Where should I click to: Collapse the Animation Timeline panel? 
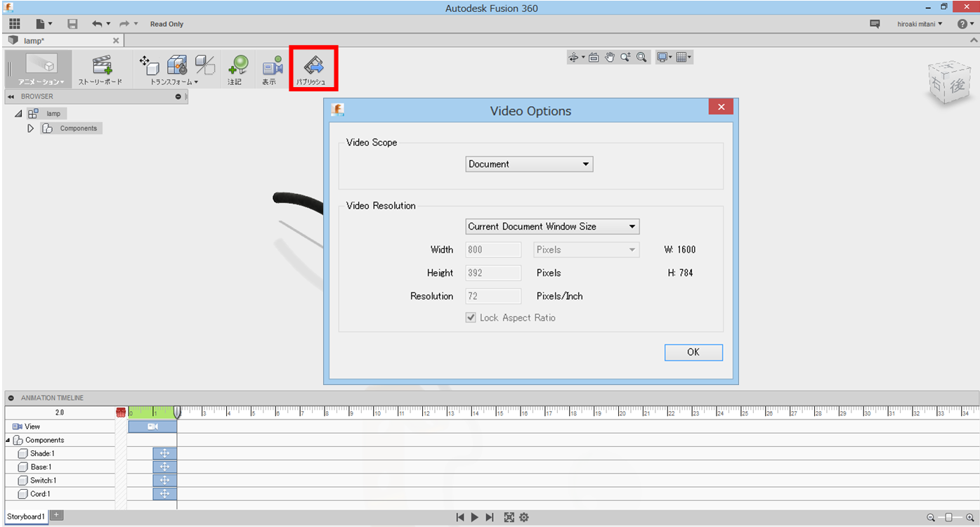pos(11,398)
